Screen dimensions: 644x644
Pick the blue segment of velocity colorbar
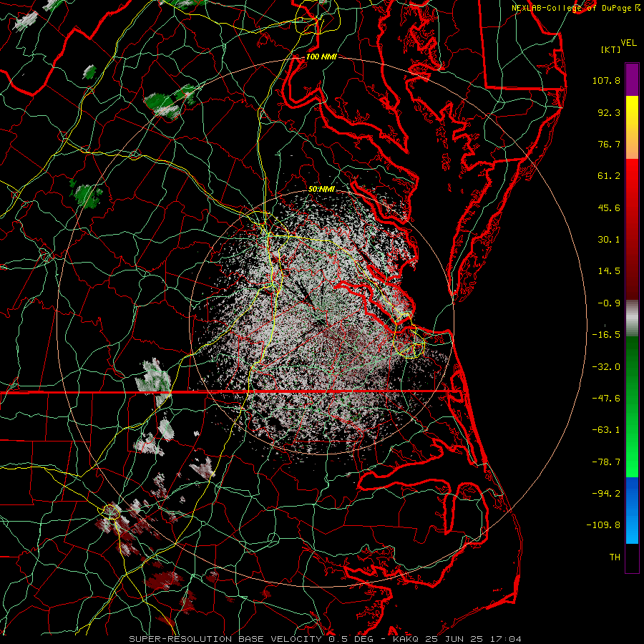click(632, 510)
